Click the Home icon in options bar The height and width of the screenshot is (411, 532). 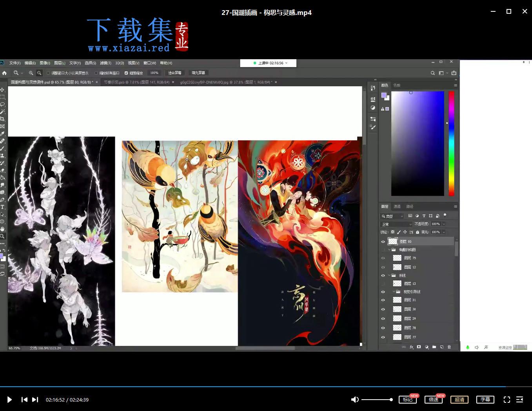click(x=4, y=73)
